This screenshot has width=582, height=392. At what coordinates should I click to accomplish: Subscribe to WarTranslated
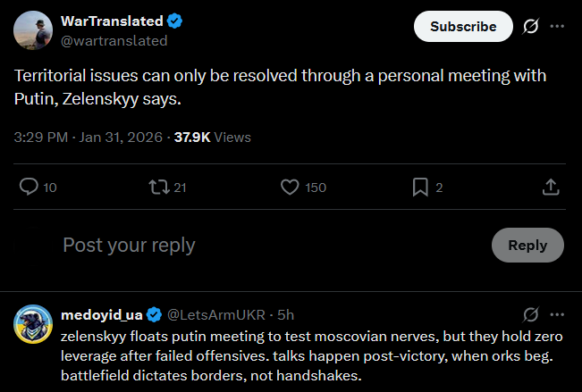463,27
